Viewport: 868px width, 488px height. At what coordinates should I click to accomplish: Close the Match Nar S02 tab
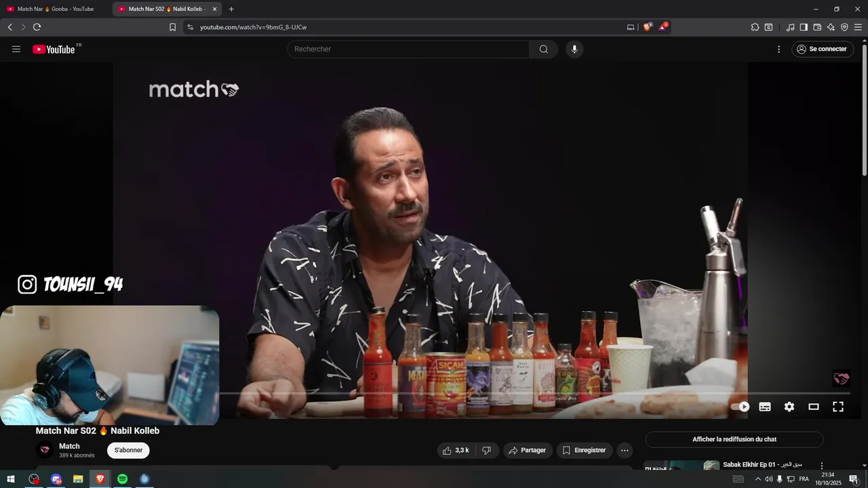[214, 9]
